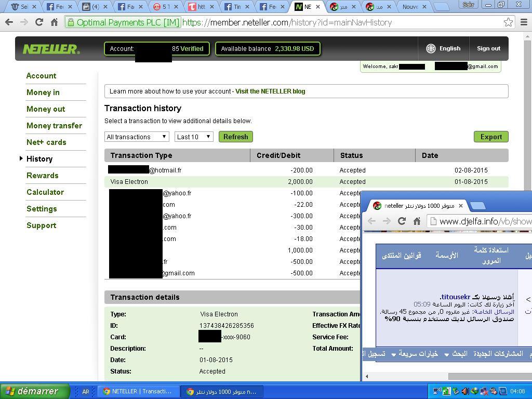Open new tab in the djelfa.info window
Image resolution: width=532 pixels, height=399 pixels.
pyautogui.click(x=478, y=206)
